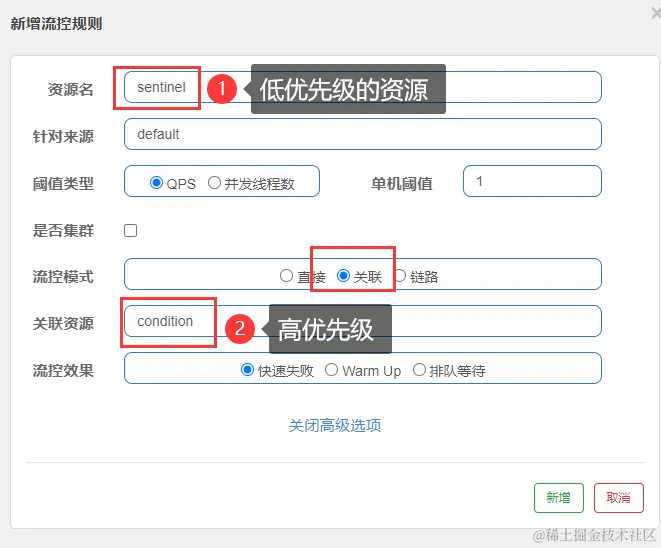Confirm the rule with 新增 button
Viewport: 661px width, 548px height.
[x=559, y=498]
